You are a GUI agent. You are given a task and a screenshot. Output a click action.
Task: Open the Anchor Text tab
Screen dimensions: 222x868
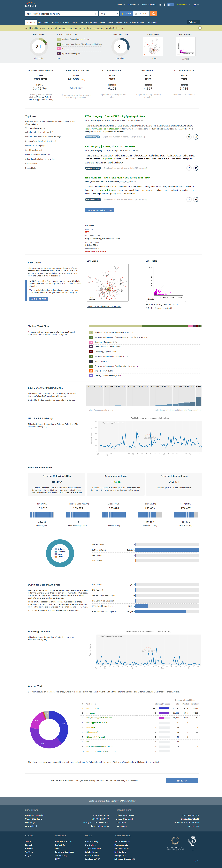(91, 22)
